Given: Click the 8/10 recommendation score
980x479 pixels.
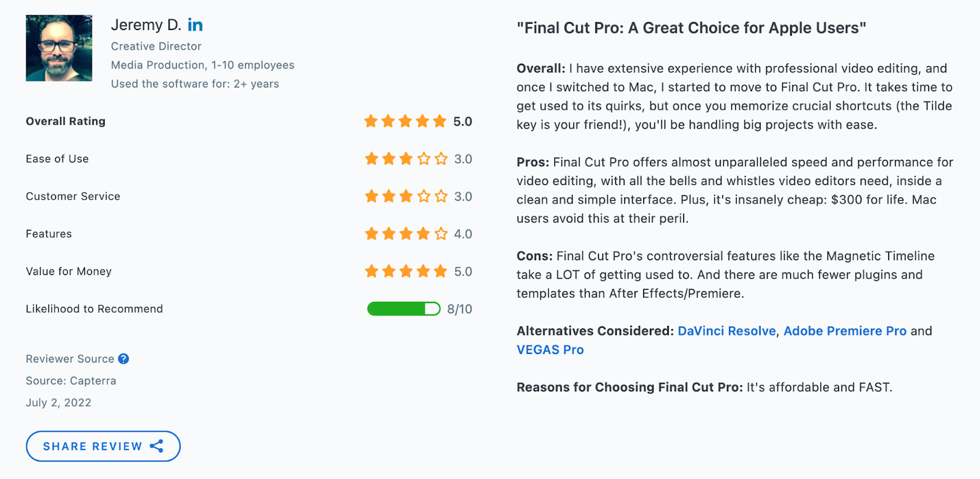Looking at the screenshot, I should coord(459,309).
